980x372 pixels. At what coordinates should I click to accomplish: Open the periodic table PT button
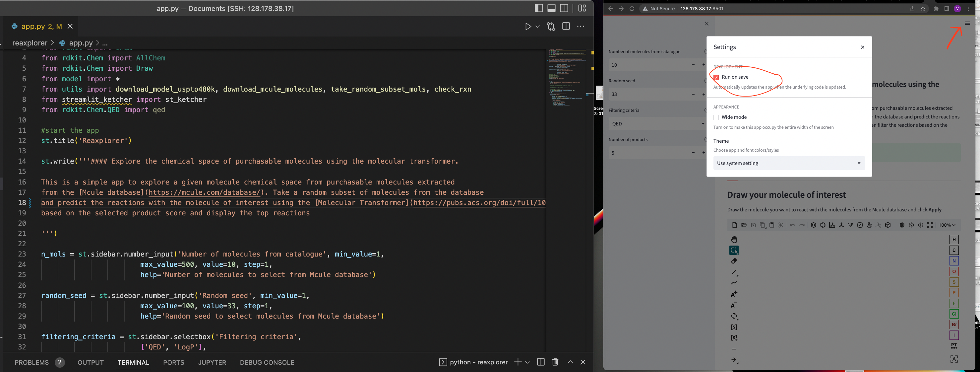pos(954,346)
